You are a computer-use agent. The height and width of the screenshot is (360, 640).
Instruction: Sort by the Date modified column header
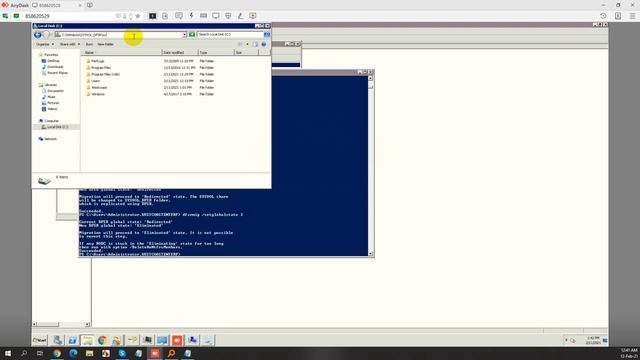[180, 53]
